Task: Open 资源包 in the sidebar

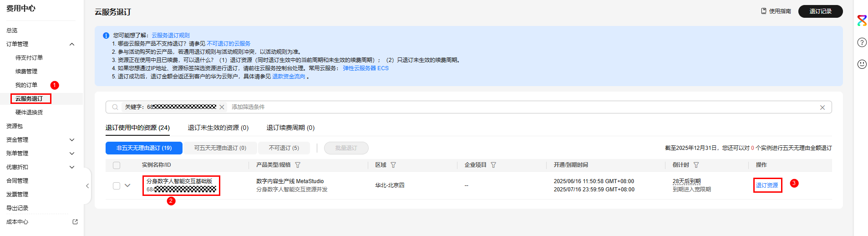Action: click(x=15, y=126)
